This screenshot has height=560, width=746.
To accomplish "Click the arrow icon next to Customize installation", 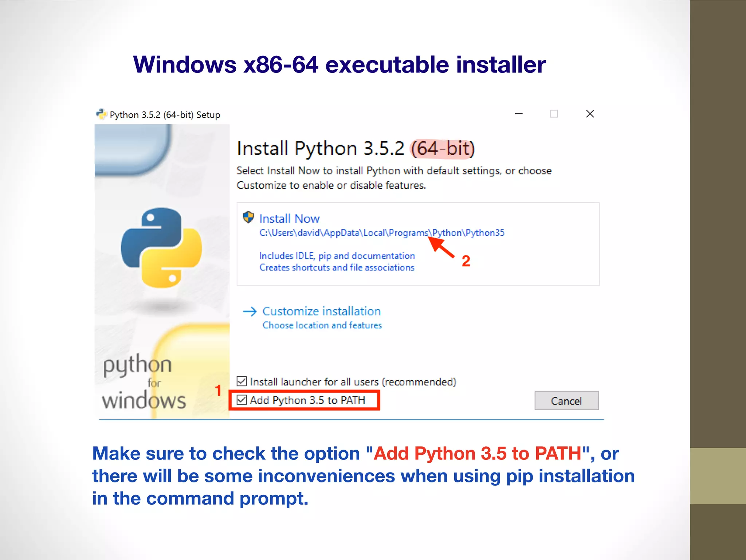I will pyautogui.click(x=250, y=312).
